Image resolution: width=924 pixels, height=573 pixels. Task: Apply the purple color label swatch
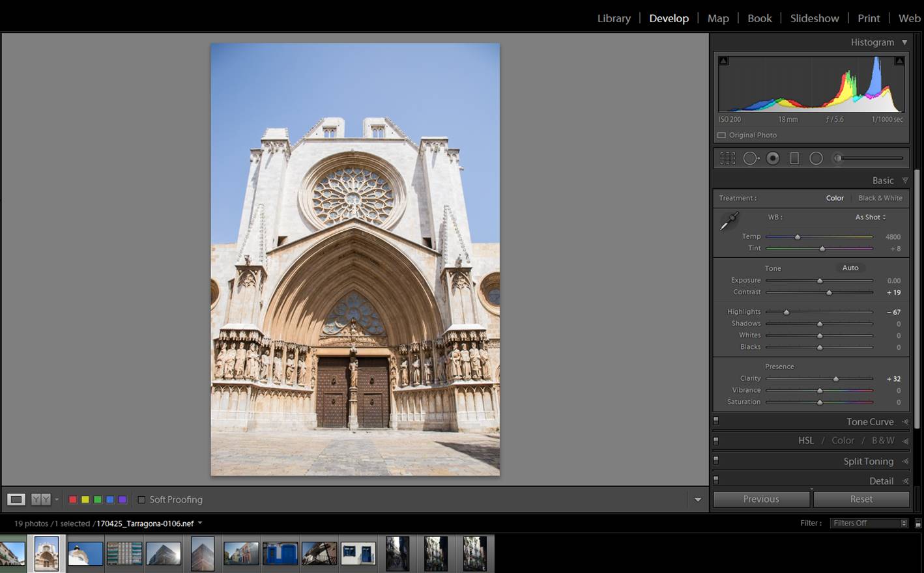(123, 499)
